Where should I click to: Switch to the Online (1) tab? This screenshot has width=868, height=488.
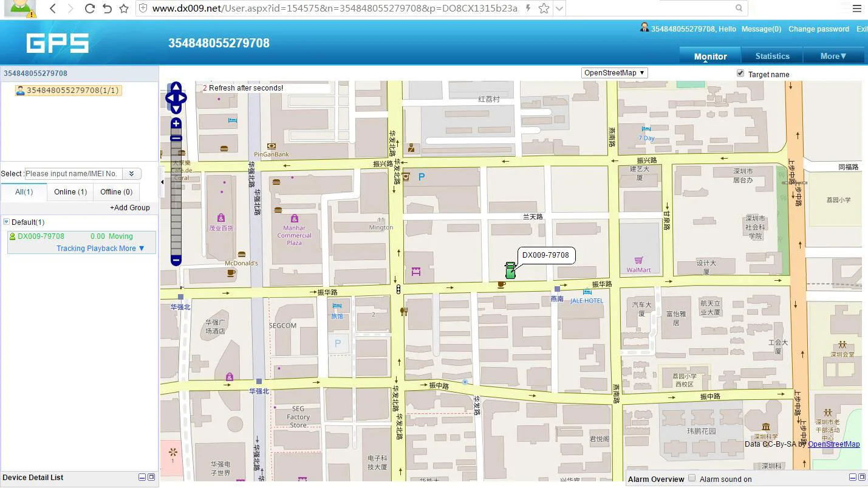pos(70,192)
